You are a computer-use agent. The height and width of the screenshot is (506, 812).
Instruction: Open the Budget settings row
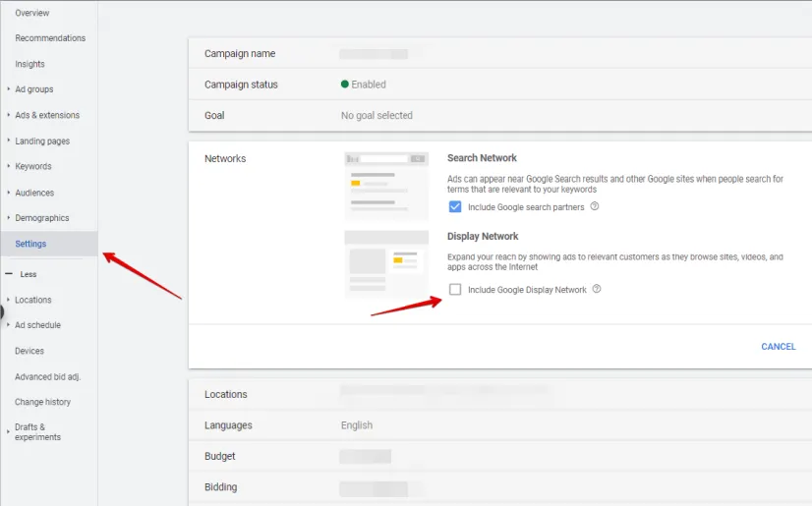500,456
